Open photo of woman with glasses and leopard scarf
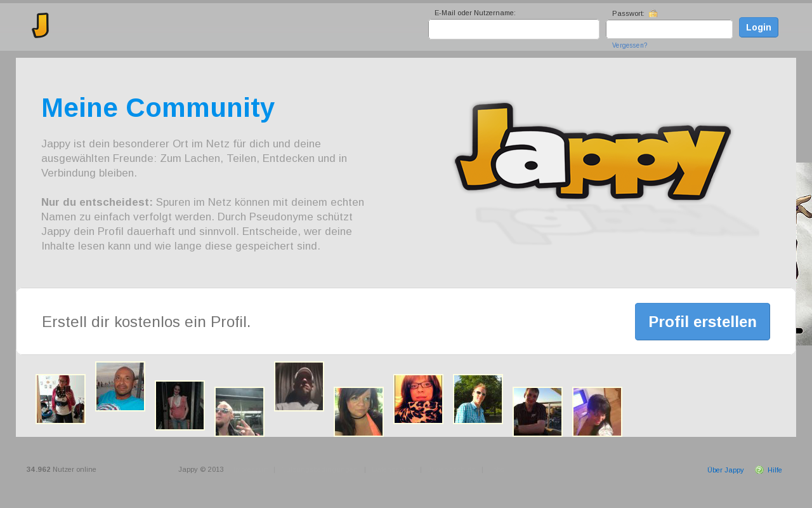The height and width of the screenshot is (508, 812). [419, 399]
